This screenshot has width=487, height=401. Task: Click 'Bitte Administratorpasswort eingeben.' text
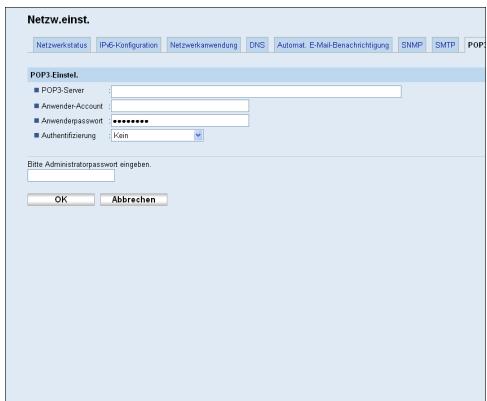[89, 164]
